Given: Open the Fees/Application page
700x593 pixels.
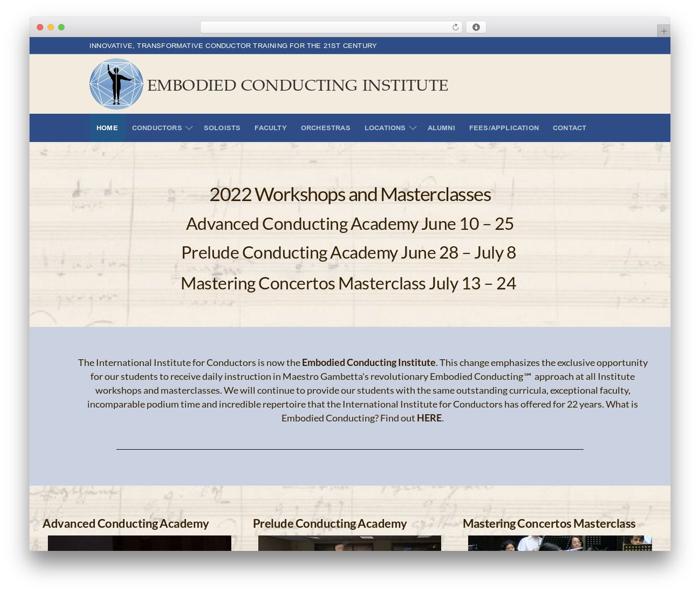Looking at the screenshot, I should point(504,128).
